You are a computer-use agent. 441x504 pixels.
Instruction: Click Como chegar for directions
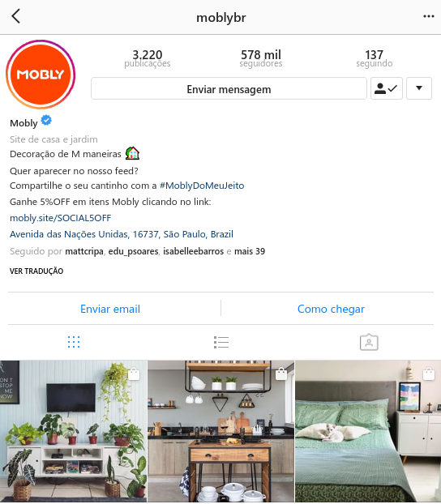coord(331,309)
